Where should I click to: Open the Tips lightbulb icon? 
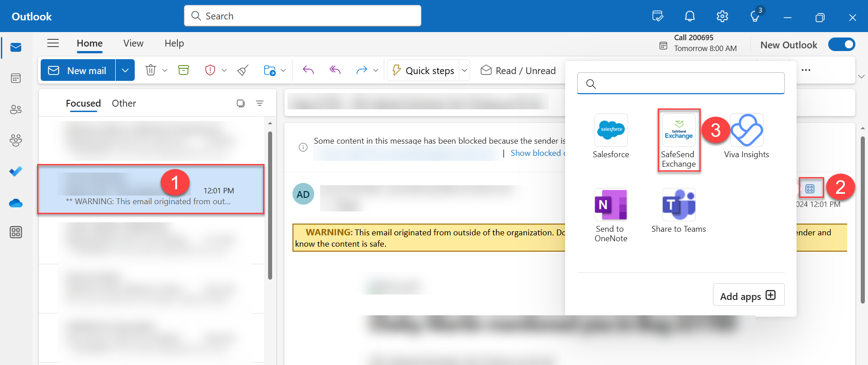coord(755,17)
